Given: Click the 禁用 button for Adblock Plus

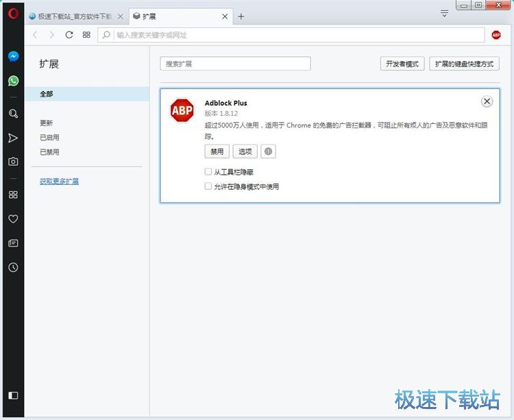Looking at the screenshot, I should pyautogui.click(x=217, y=151).
